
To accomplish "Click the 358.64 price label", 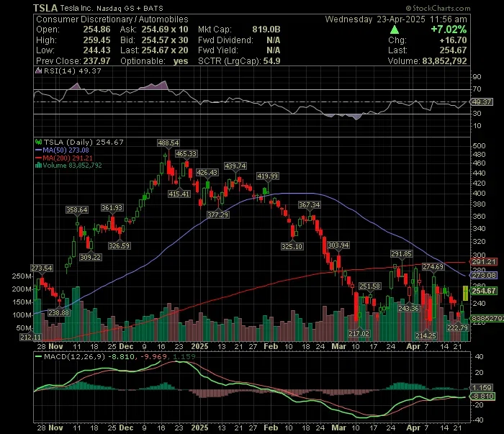I will click(77, 209).
